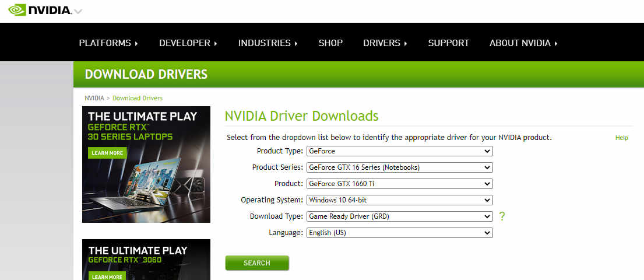The width and height of the screenshot is (644, 280).
Task: Expand the Operating System dropdown
Action: pyautogui.click(x=400, y=200)
